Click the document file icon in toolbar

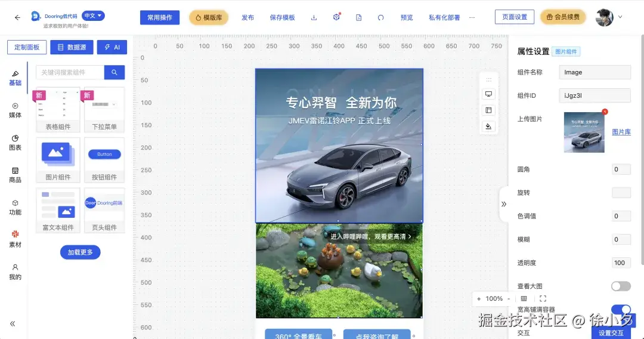point(358,18)
